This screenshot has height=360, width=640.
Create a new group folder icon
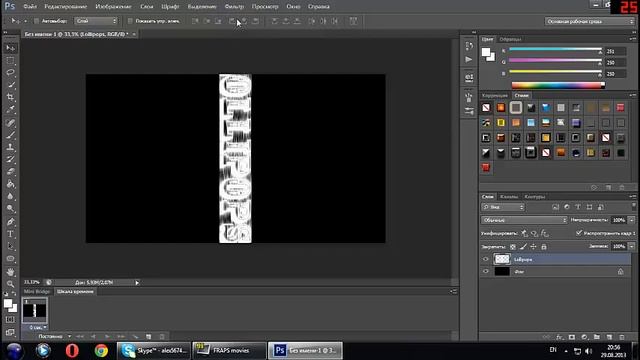click(597, 337)
